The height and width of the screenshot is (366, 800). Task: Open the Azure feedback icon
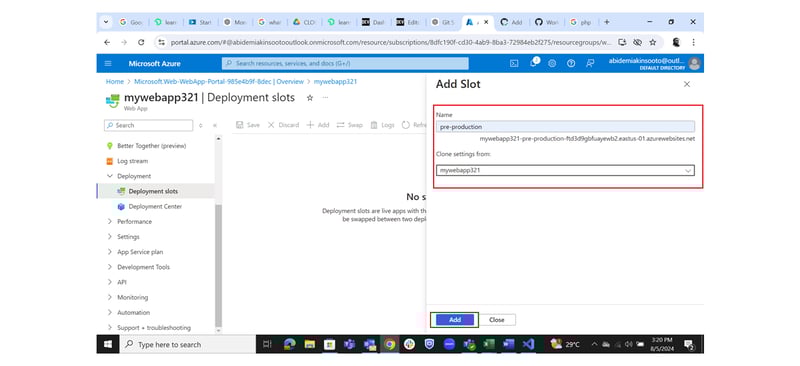tap(590, 63)
